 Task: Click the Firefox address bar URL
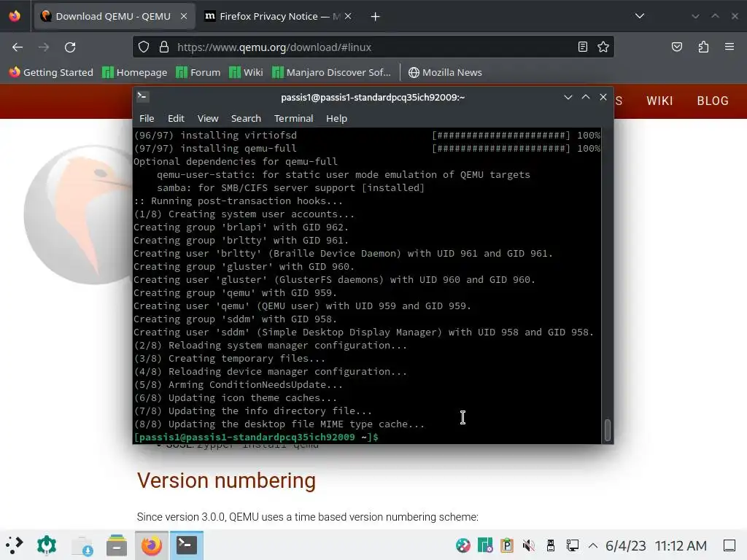tap(274, 47)
